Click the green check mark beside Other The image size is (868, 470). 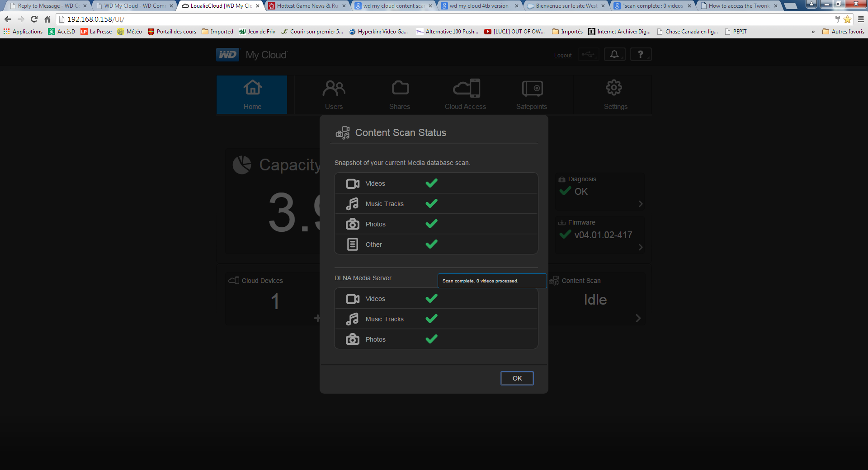click(x=432, y=244)
